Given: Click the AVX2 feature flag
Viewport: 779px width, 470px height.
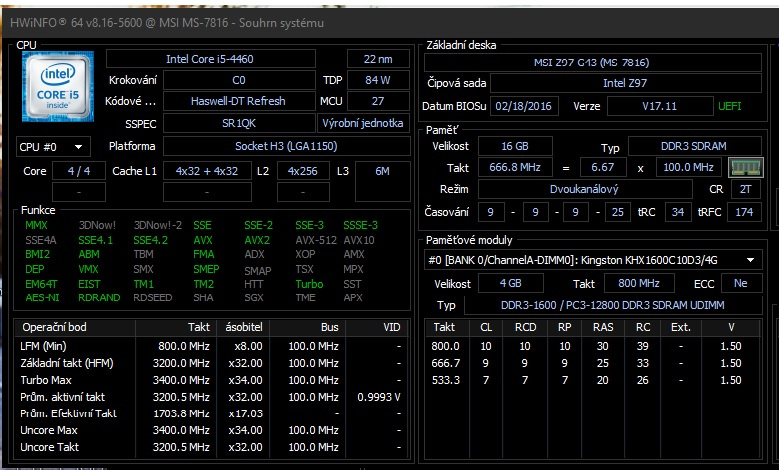Looking at the screenshot, I should coord(258,240).
